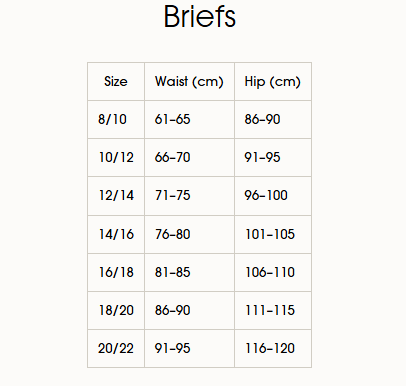The height and width of the screenshot is (386, 406).
Task: Click the Briefs heading
Action: coord(200,17)
